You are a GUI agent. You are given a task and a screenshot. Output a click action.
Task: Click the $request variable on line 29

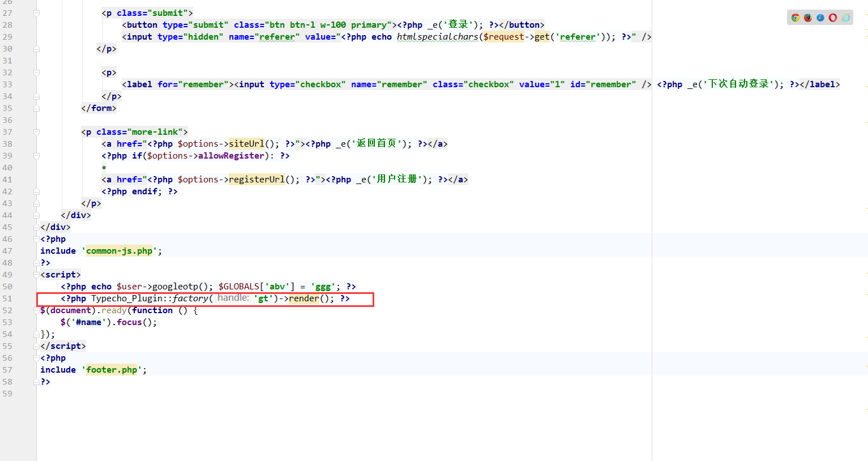tap(503, 37)
